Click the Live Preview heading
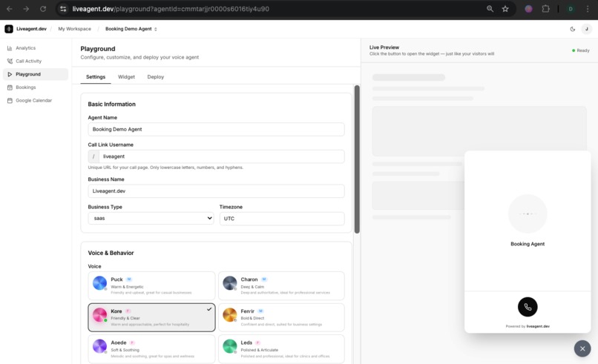 [384, 47]
